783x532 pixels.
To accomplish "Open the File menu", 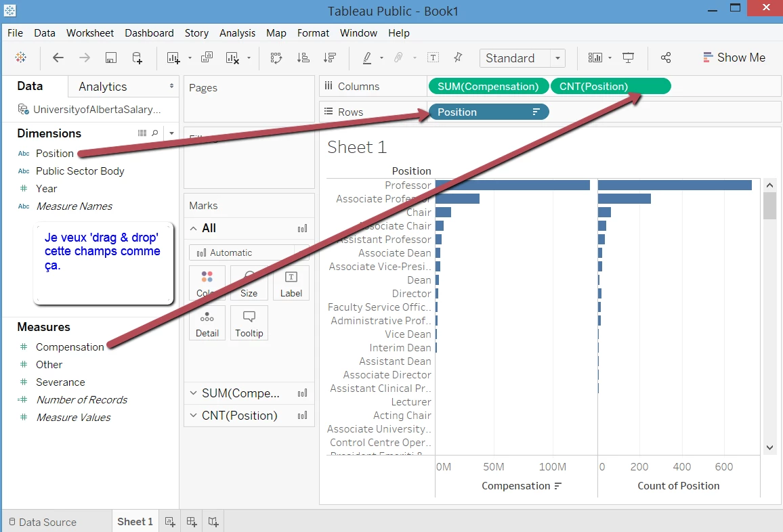I will (15, 33).
